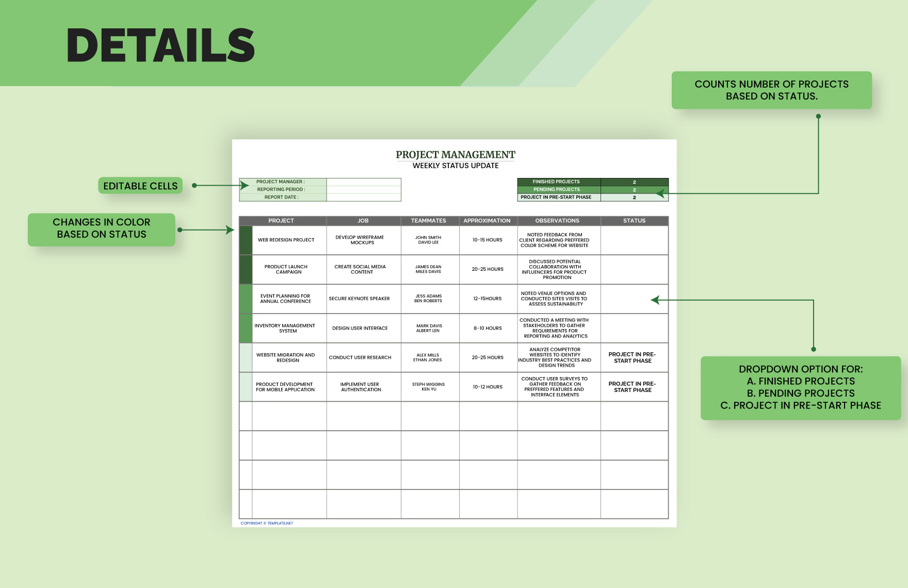Image resolution: width=908 pixels, height=588 pixels.
Task: Click the OBSERVATIONS column header
Action: tap(559, 221)
